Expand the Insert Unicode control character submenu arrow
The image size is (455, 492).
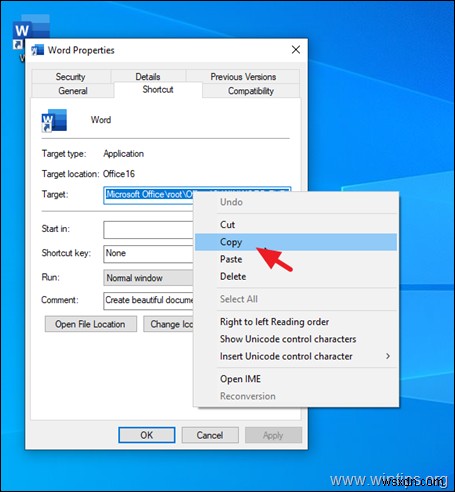(388, 356)
